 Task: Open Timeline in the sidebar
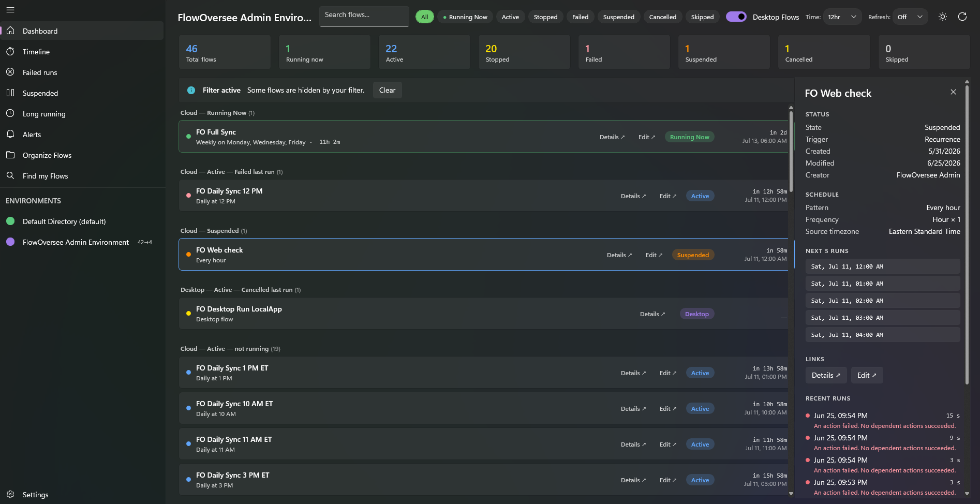pos(82,51)
